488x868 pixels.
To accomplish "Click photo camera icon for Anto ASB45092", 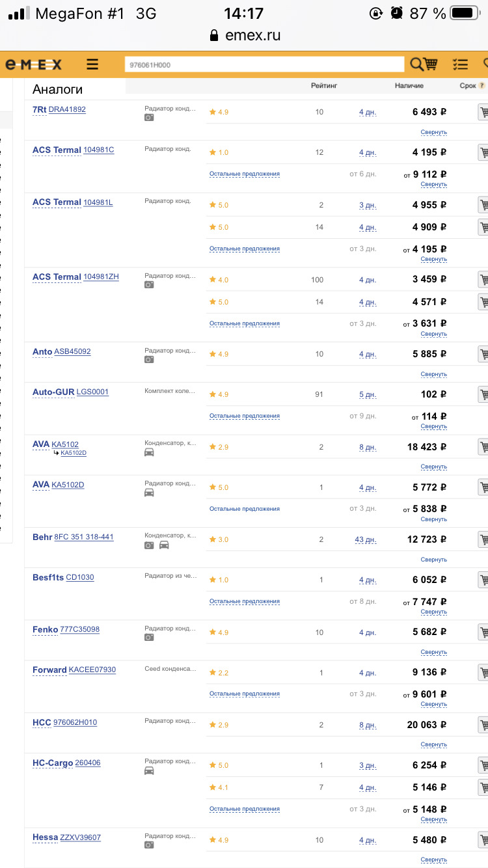I will [149, 359].
